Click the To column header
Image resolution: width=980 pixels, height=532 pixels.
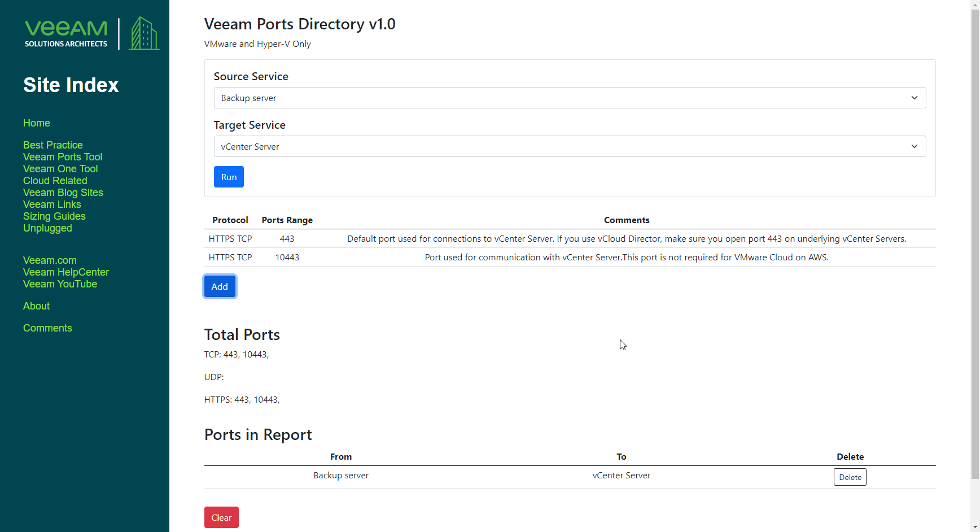point(622,457)
